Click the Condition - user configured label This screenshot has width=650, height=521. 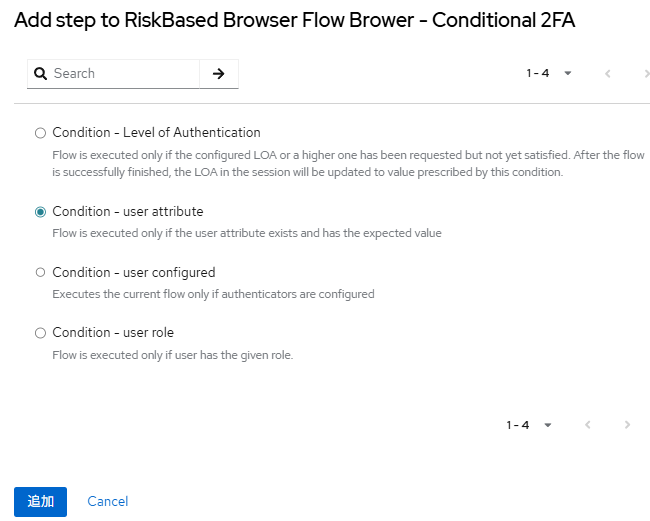pos(133,272)
